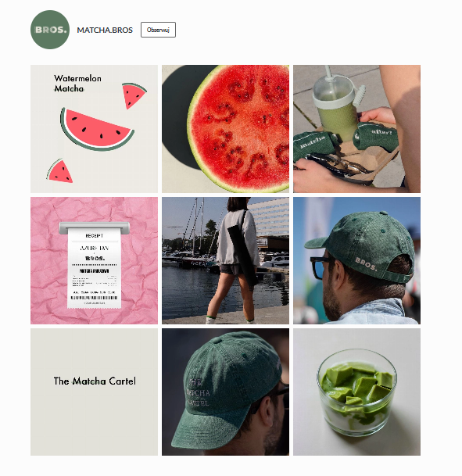Click the Watermelon Matcha title text
Image resolution: width=462 pixels, height=476 pixels.
coord(77,84)
